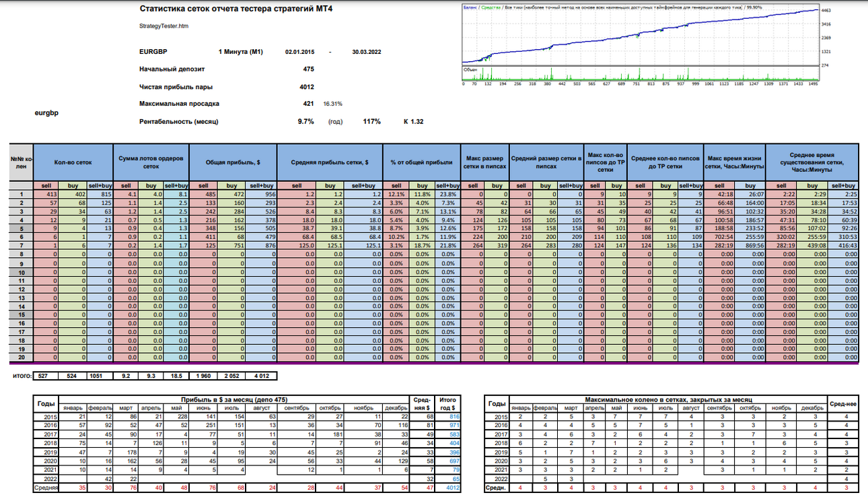Click the 'итого:' totals label

23,376
